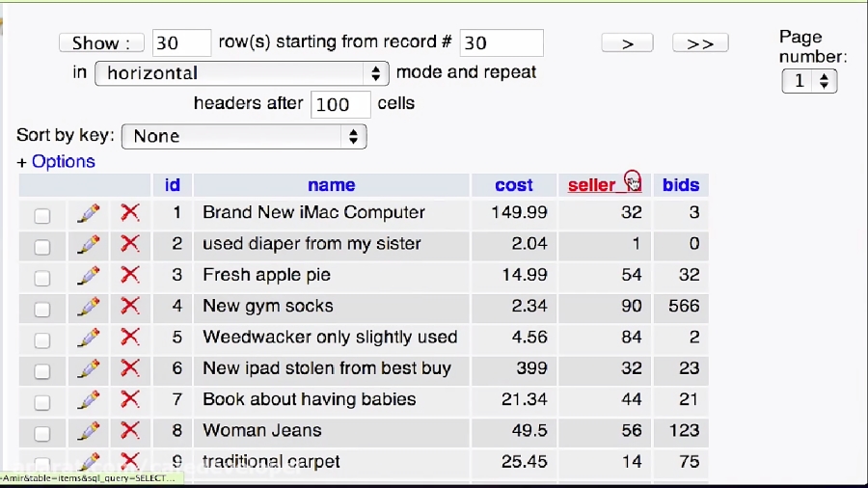
Task: Check the box for Brand New iMac row
Action: [42, 215]
